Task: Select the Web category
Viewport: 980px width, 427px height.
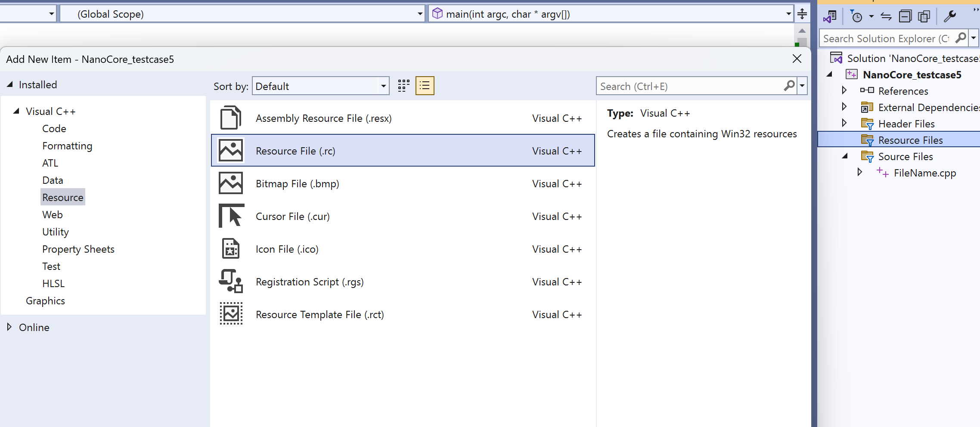Action: [53, 214]
